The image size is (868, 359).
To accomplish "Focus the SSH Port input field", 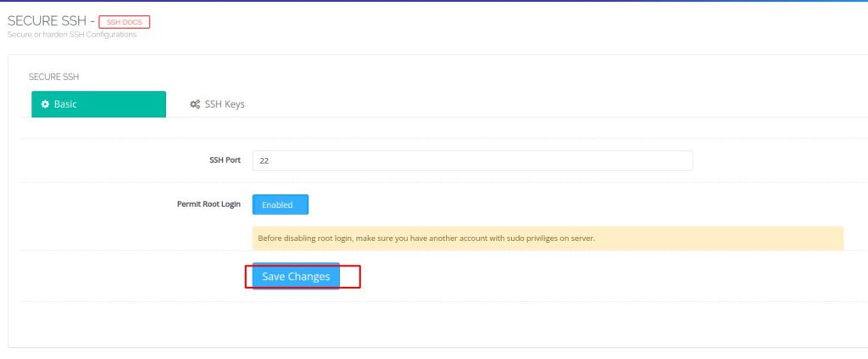I will click(472, 160).
